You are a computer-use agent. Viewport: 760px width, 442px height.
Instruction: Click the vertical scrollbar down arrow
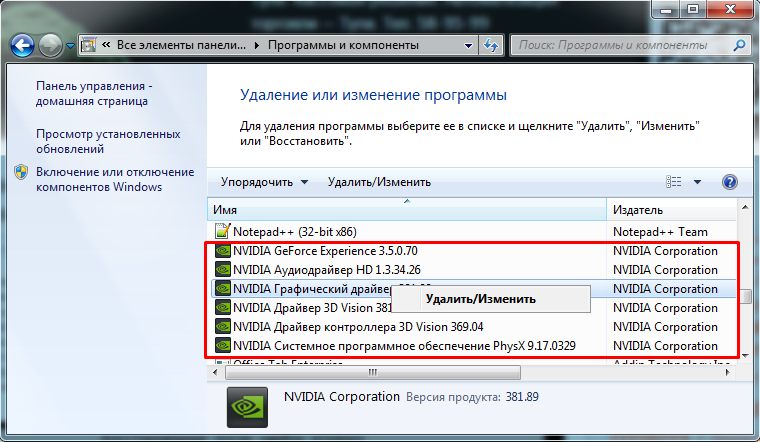(x=745, y=356)
